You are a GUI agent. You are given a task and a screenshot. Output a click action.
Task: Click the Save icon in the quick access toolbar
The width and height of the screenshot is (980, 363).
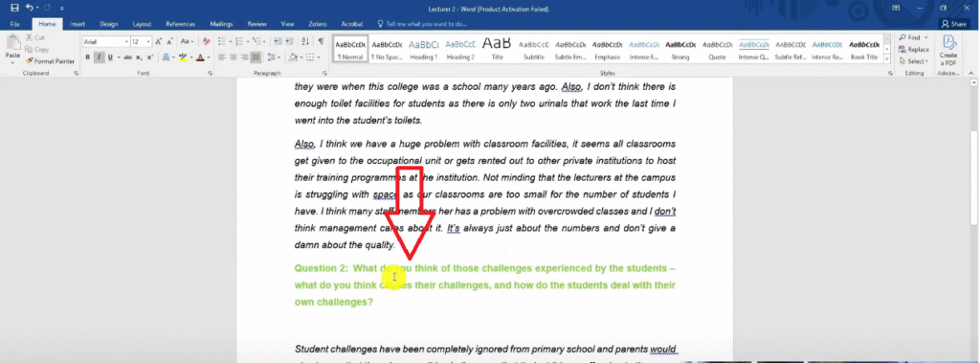(x=14, y=8)
